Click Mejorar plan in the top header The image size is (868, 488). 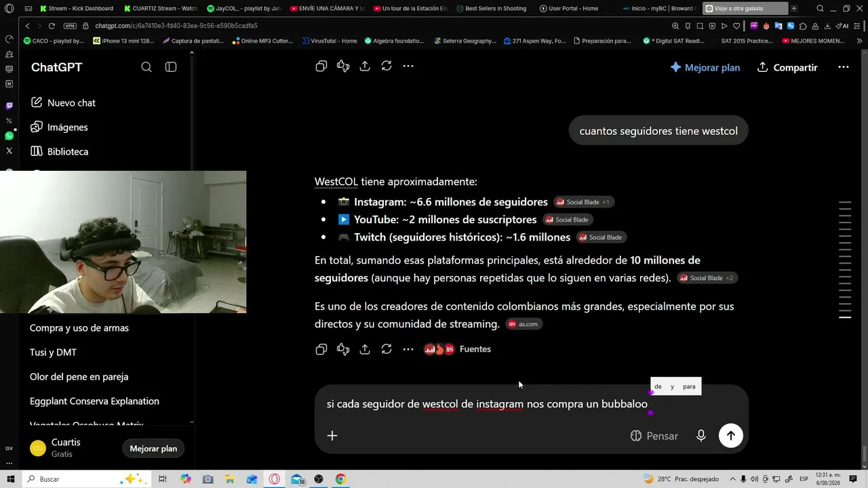tap(705, 68)
